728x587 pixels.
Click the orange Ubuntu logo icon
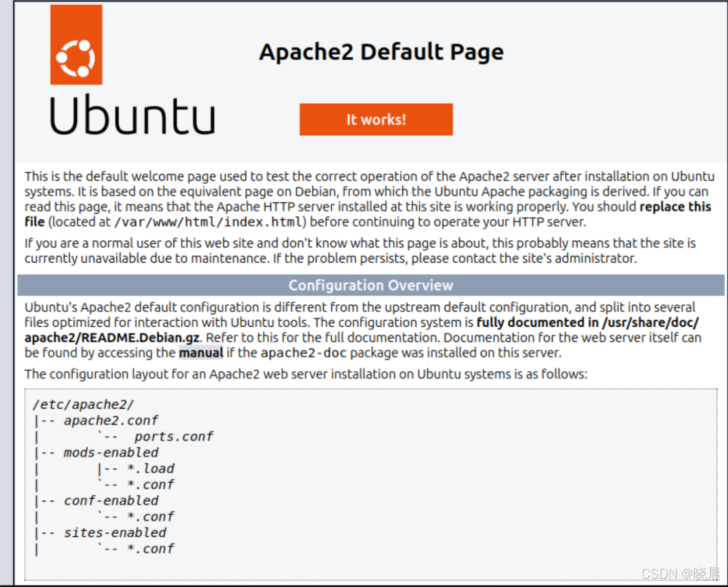pyautogui.click(x=76, y=45)
